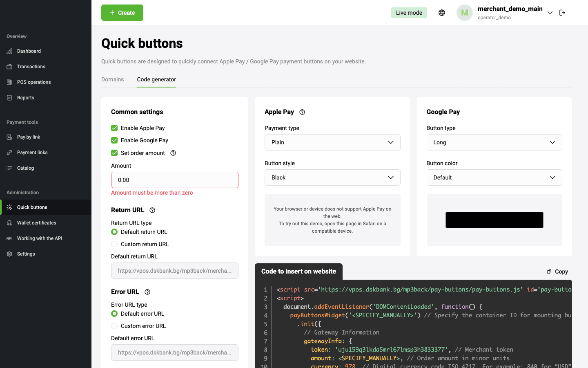Uncheck the Enable Google Pay option
This screenshot has width=588, height=368.
tap(114, 140)
